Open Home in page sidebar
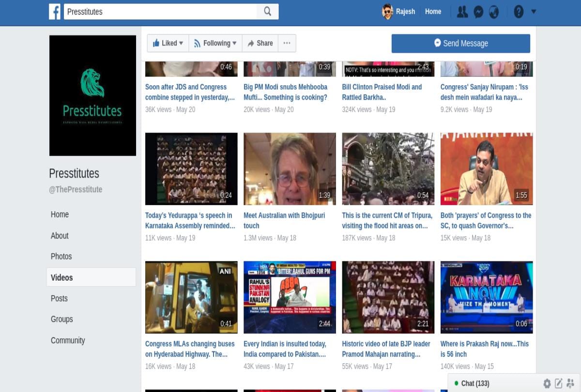The image size is (581, 392). click(60, 214)
